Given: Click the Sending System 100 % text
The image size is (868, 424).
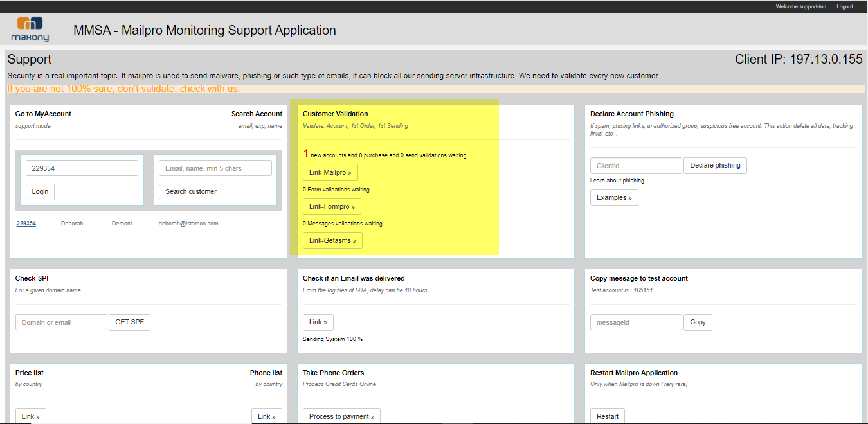Looking at the screenshot, I should point(332,339).
